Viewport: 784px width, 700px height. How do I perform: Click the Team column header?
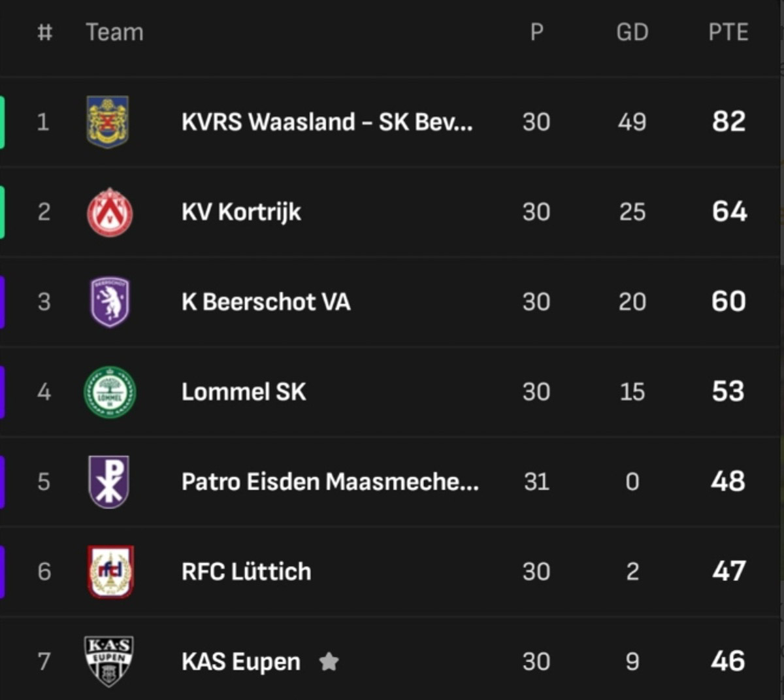click(114, 32)
